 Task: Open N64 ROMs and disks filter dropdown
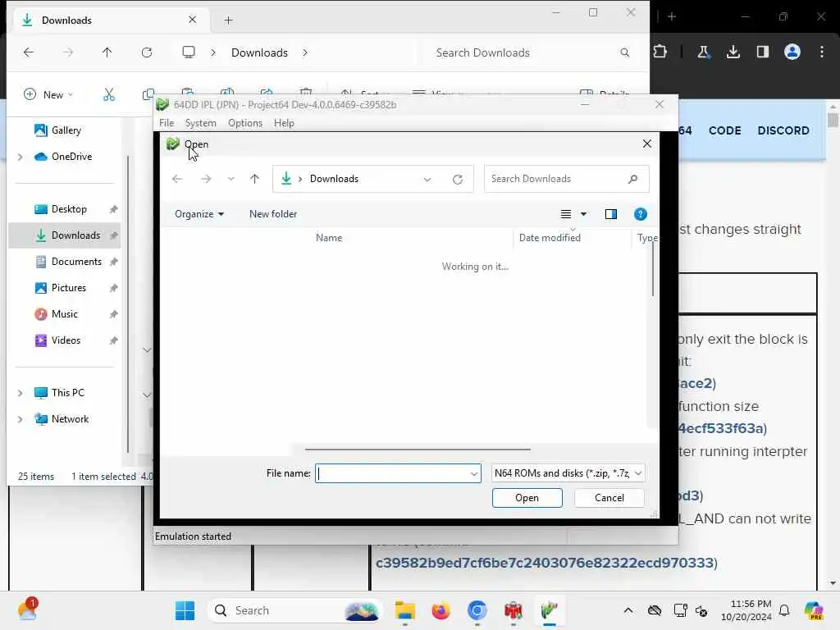(x=568, y=473)
